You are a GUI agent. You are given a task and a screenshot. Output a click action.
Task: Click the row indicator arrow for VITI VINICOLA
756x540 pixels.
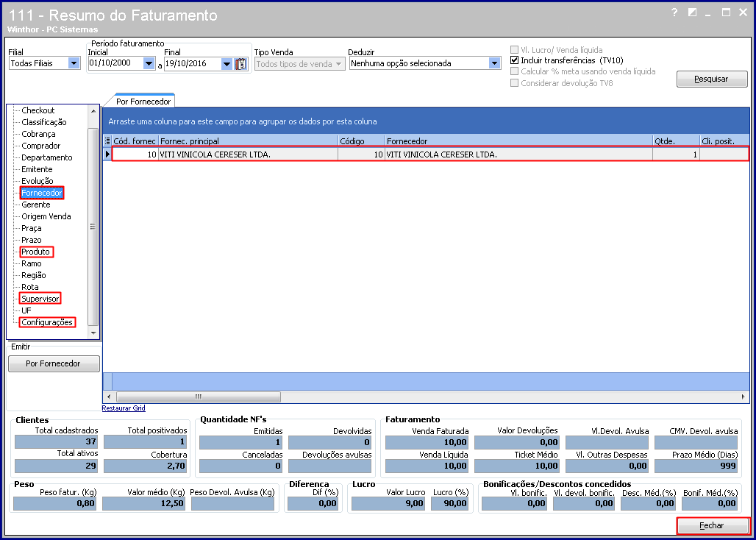(x=107, y=154)
